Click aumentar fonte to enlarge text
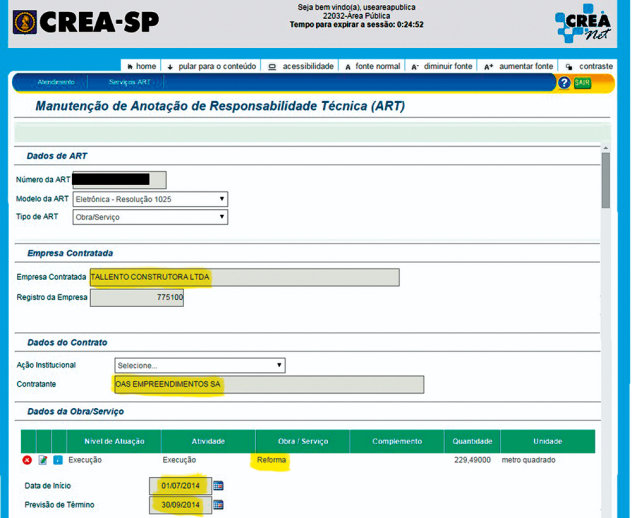The width and height of the screenshot is (632, 518). point(518,66)
